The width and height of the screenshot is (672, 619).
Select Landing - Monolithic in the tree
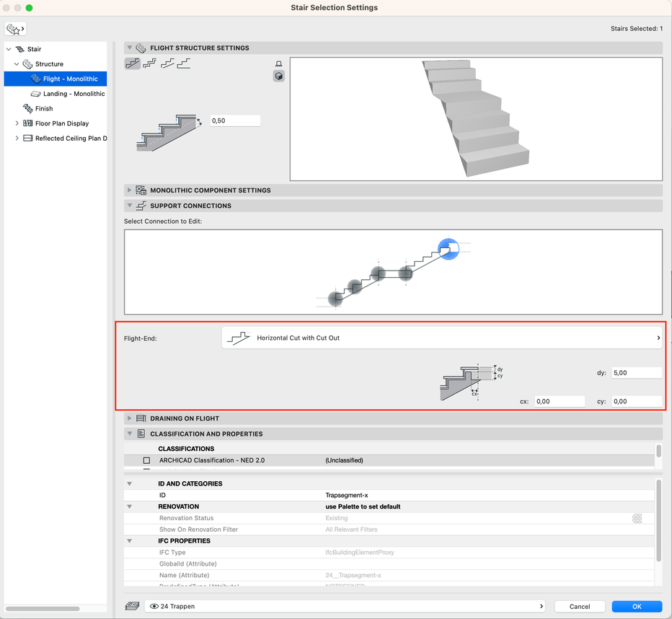click(68, 94)
